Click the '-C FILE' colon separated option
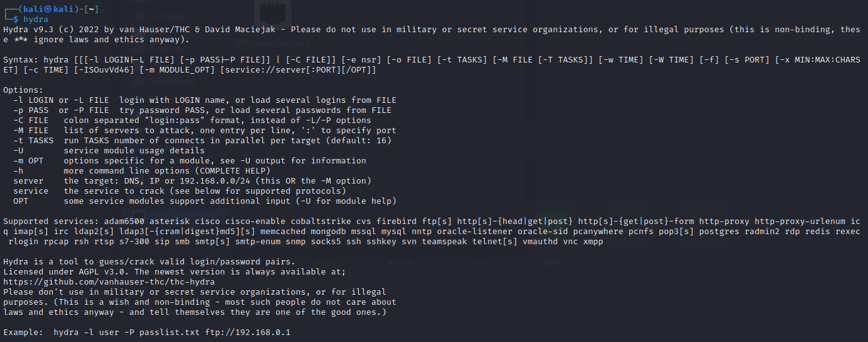 click(192, 121)
